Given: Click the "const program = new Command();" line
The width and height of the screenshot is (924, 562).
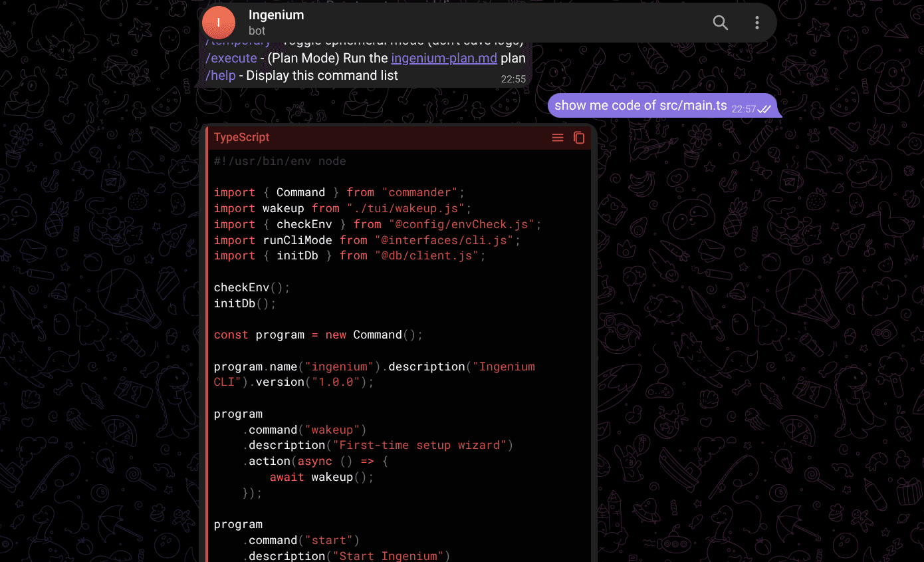Looking at the screenshot, I should (318, 335).
